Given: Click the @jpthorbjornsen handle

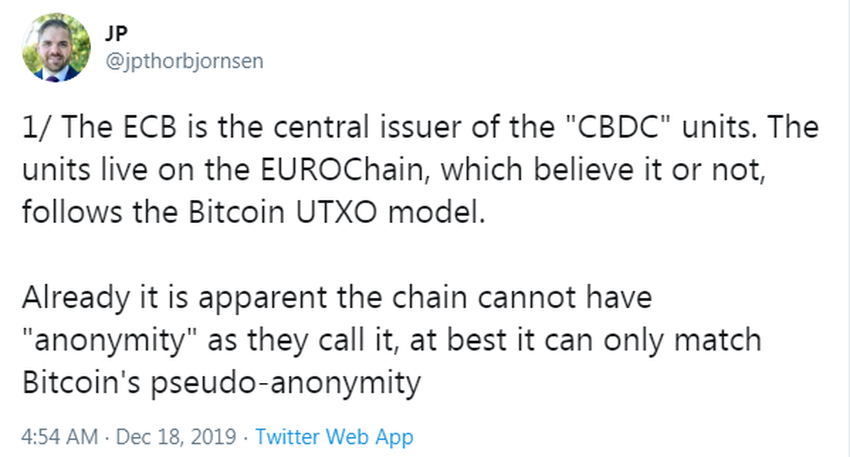Looking at the screenshot, I should click(184, 61).
